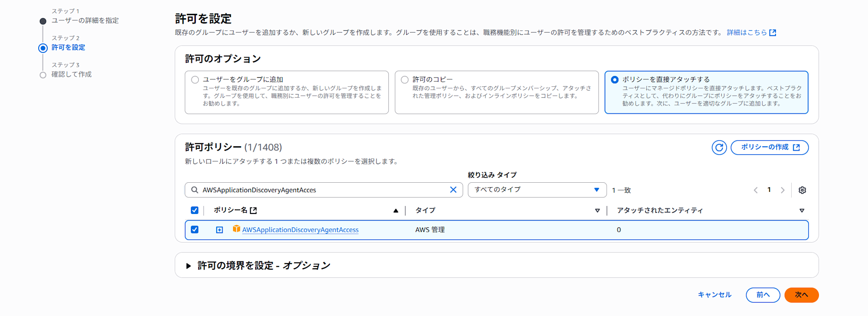Viewport: 868px width, 316px height.
Task: Open すべてのタイプ filter dropdown
Action: click(537, 190)
